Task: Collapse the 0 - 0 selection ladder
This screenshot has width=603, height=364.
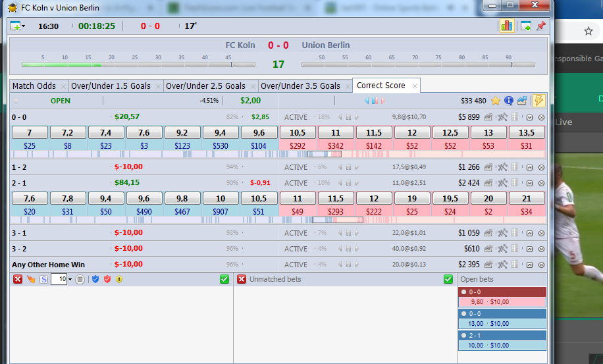Action: (x=529, y=118)
